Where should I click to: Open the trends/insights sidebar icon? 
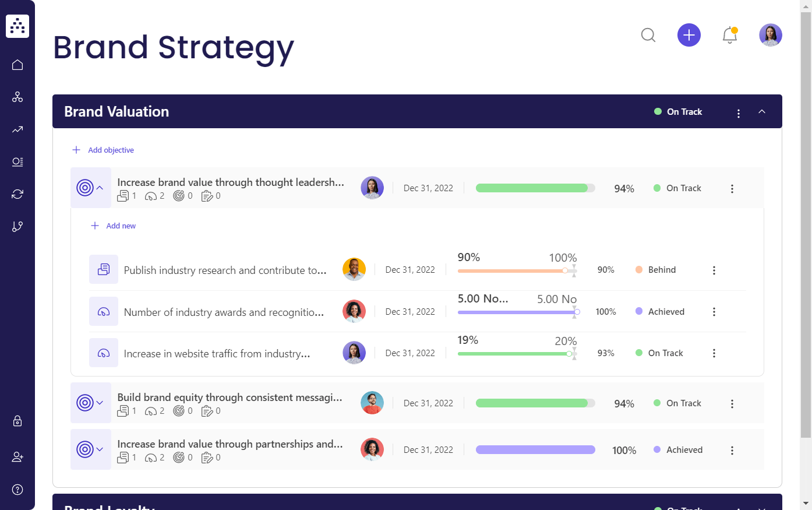coord(17,129)
